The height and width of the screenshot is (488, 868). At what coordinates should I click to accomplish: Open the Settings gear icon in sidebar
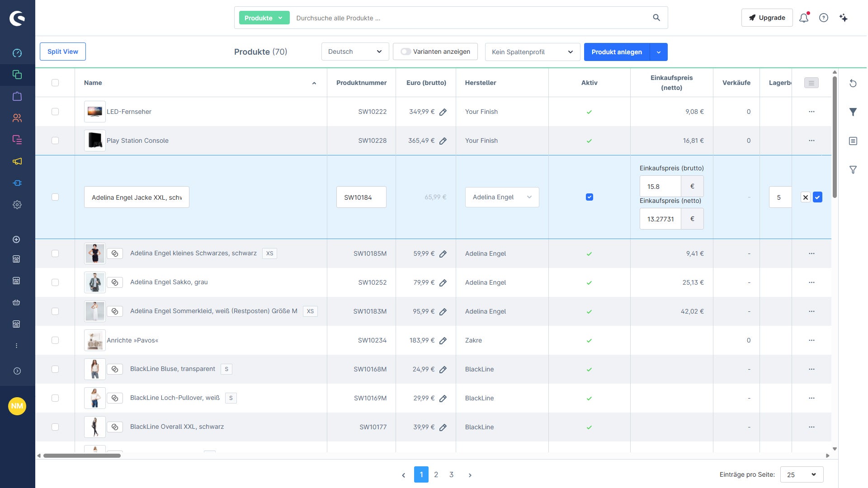pyautogui.click(x=17, y=205)
